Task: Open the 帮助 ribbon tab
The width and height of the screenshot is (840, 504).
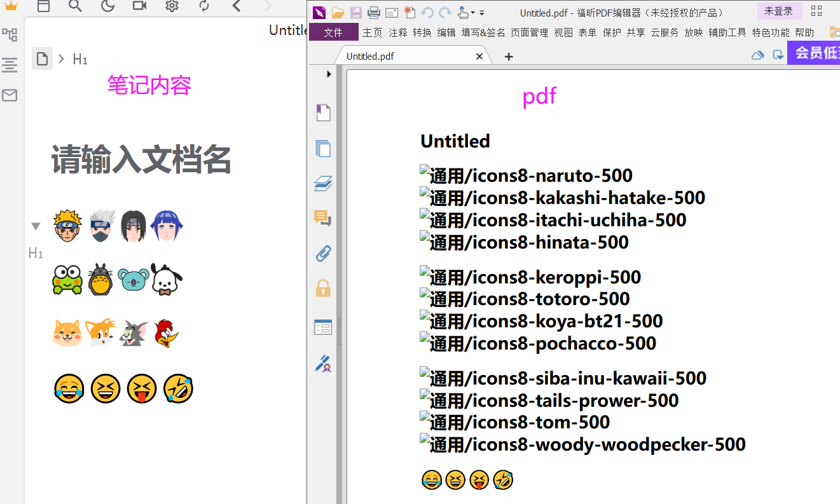Action: click(x=804, y=32)
